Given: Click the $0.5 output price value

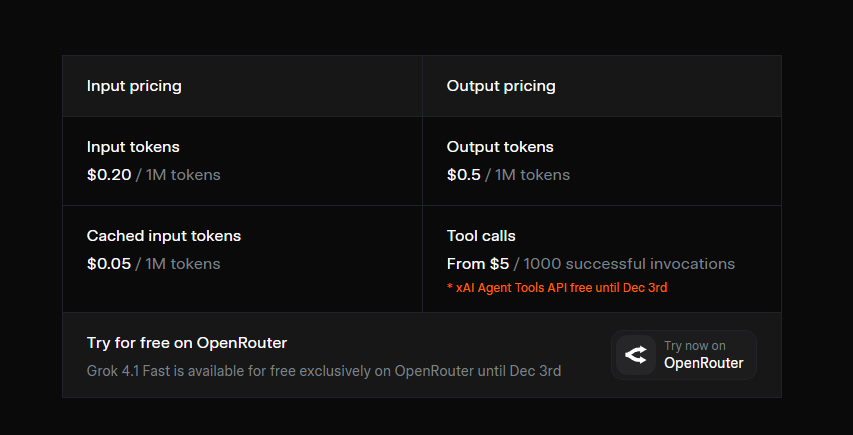Looking at the screenshot, I should (x=463, y=175).
